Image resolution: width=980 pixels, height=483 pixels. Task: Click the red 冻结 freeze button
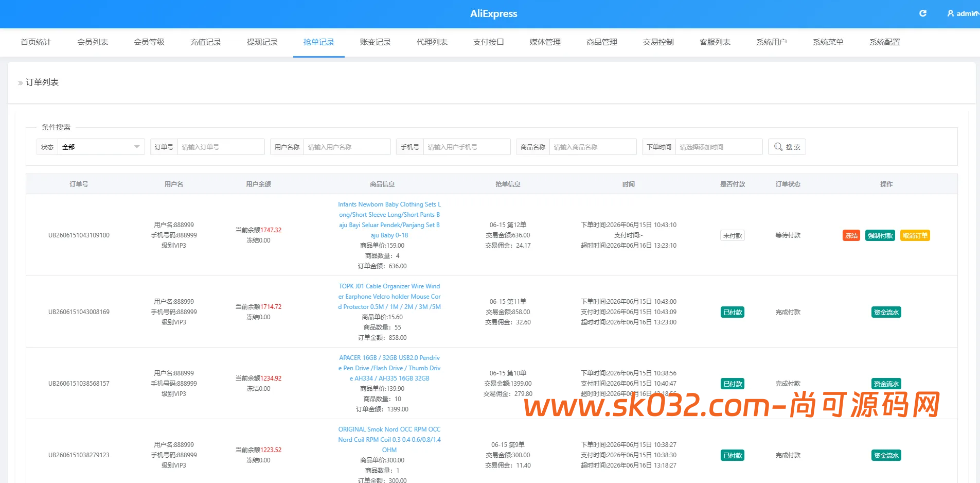pos(851,235)
